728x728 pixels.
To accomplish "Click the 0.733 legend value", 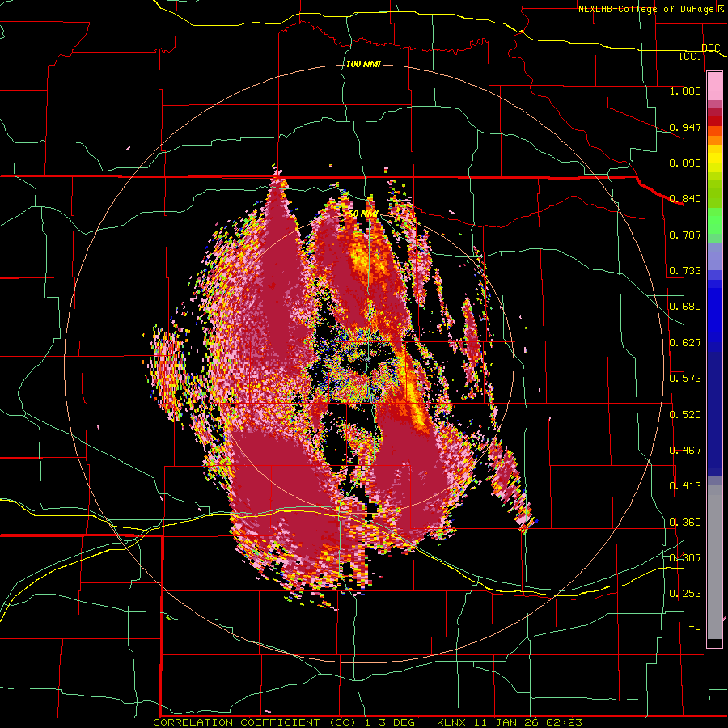I will point(685,271).
